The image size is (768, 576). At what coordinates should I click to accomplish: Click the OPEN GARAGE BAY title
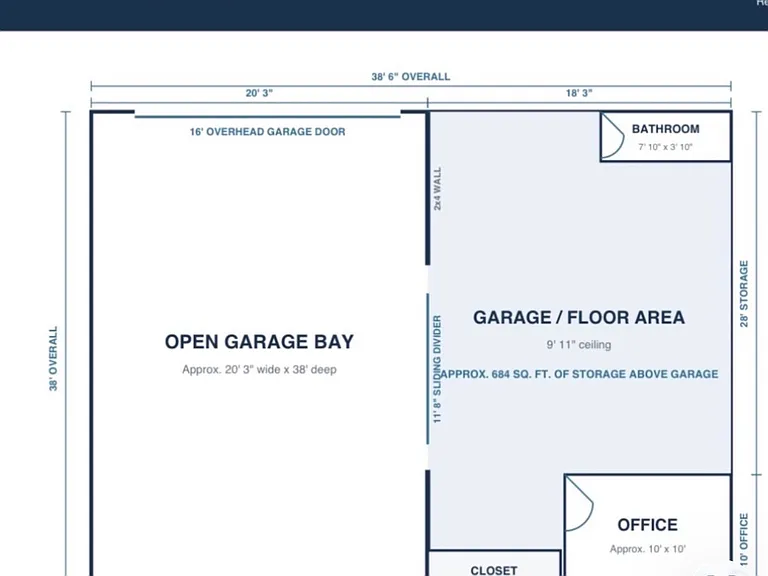point(259,341)
